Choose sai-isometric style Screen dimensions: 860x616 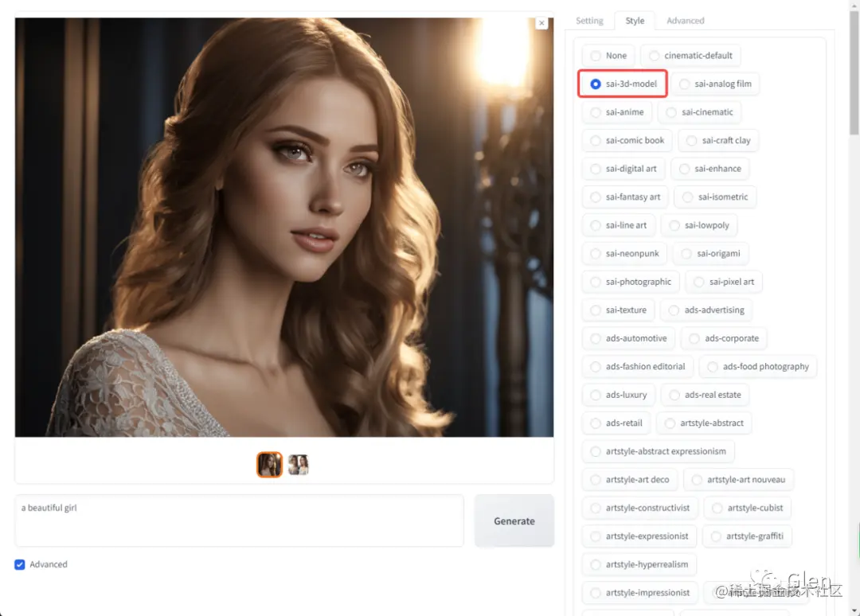[x=715, y=197]
